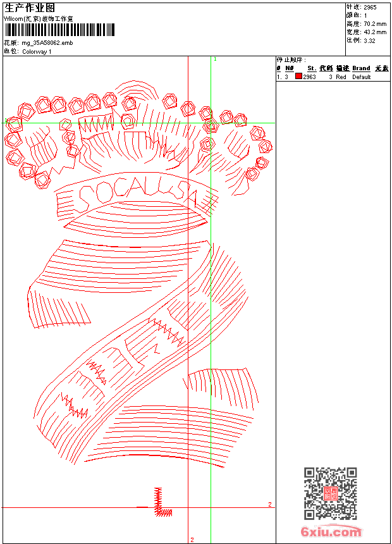Click the red thread color swatch
392x544 pixels.
pyautogui.click(x=298, y=77)
